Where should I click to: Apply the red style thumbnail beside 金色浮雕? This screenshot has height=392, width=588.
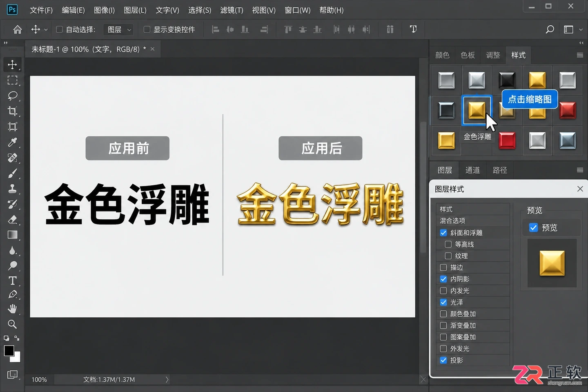[507, 140]
